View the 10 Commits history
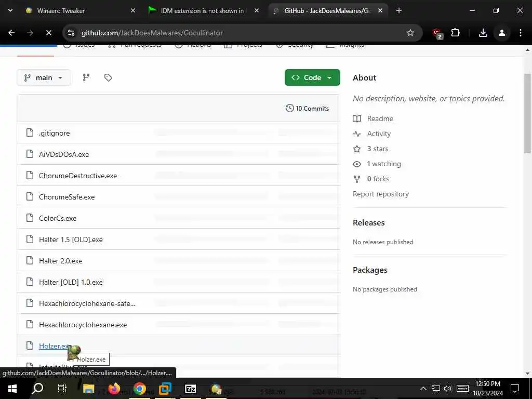Viewport: 532px width, 399px height. coord(308,108)
